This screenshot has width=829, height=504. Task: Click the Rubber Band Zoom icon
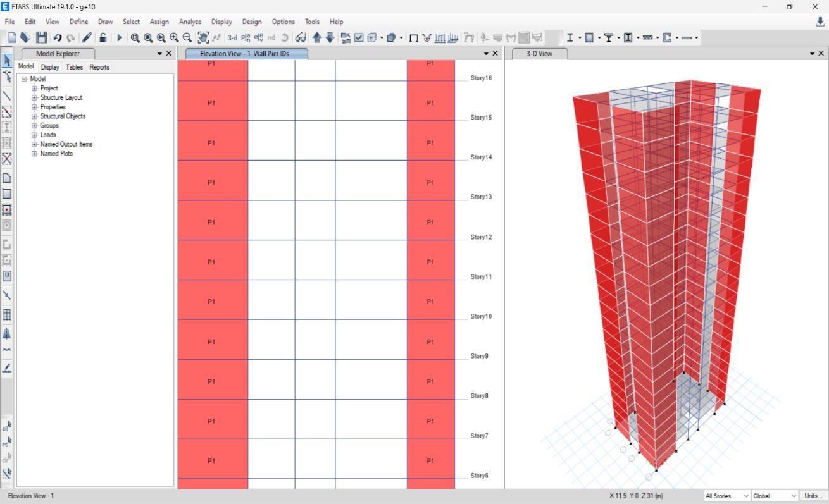(x=135, y=38)
